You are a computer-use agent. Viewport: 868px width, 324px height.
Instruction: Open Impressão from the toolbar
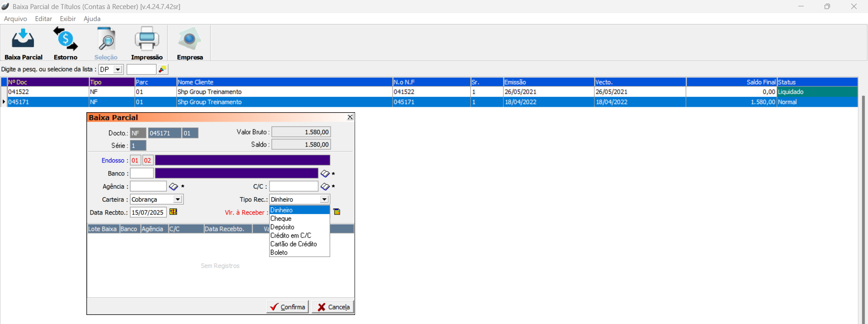pos(147,44)
